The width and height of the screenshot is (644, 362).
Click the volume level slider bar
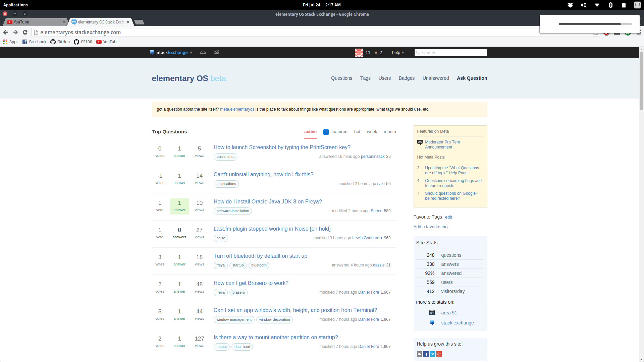coord(595,24)
